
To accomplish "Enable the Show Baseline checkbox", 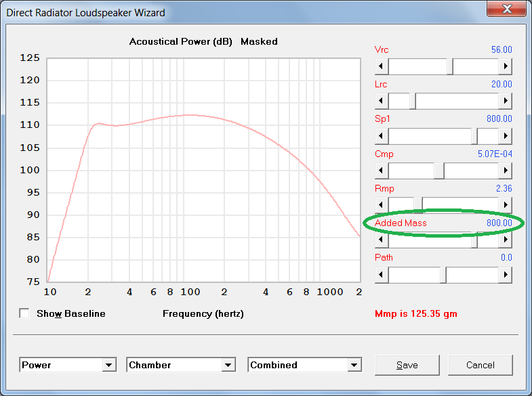I will click(x=24, y=313).
